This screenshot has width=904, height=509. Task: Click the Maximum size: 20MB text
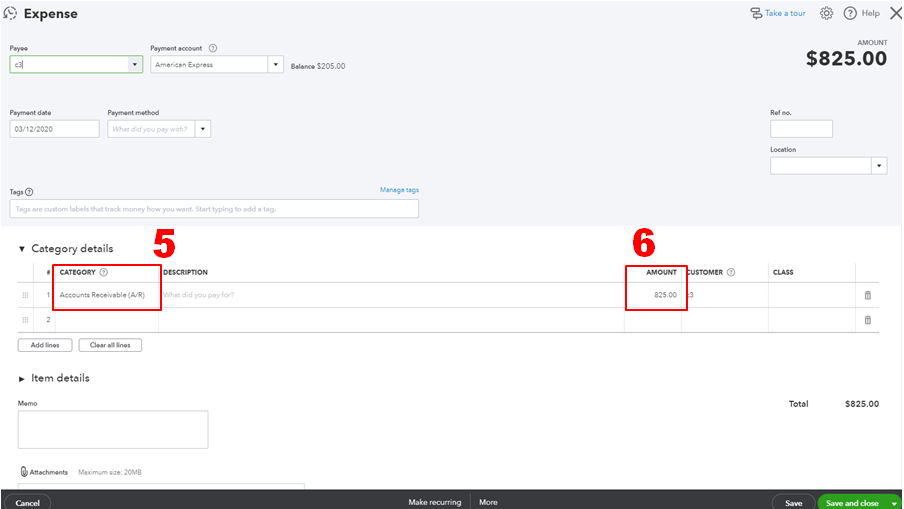(x=110, y=472)
